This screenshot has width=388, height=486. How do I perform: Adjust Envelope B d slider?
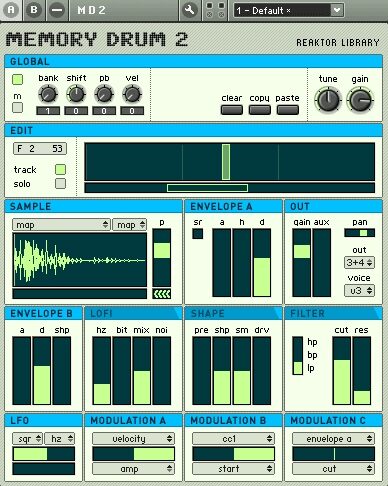pos(42,370)
